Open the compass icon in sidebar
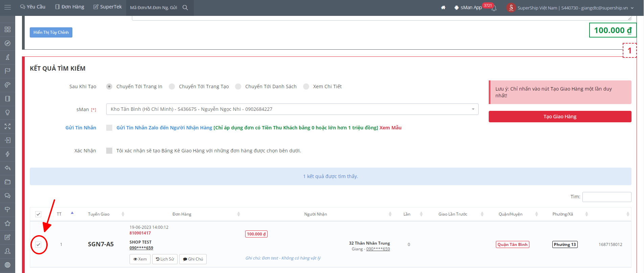The image size is (644, 273). [7, 43]
